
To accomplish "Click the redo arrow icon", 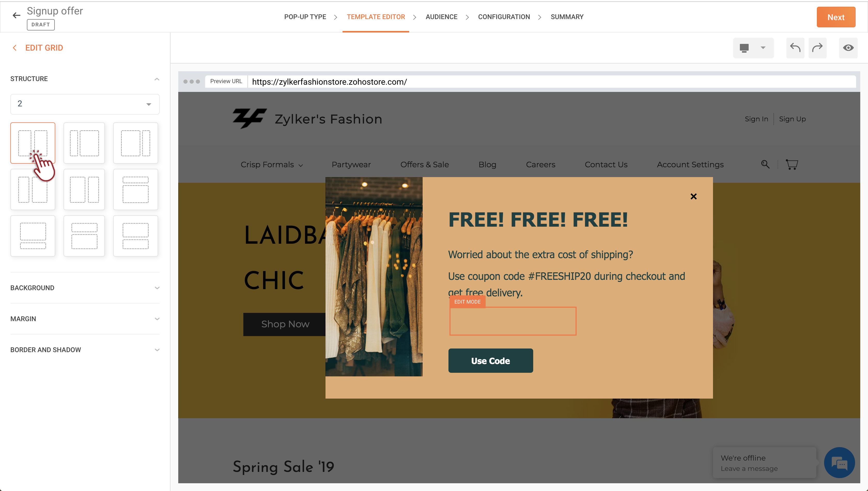I will pos(817,47).
